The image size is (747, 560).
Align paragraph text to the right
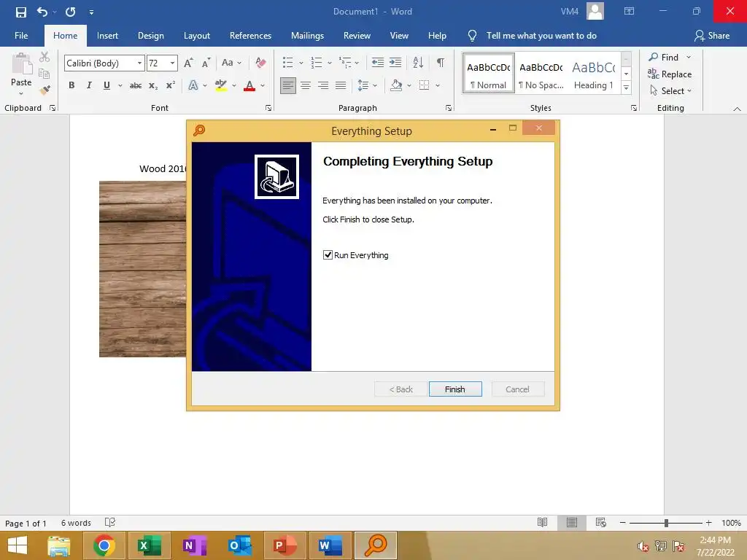tap(323, 86)
